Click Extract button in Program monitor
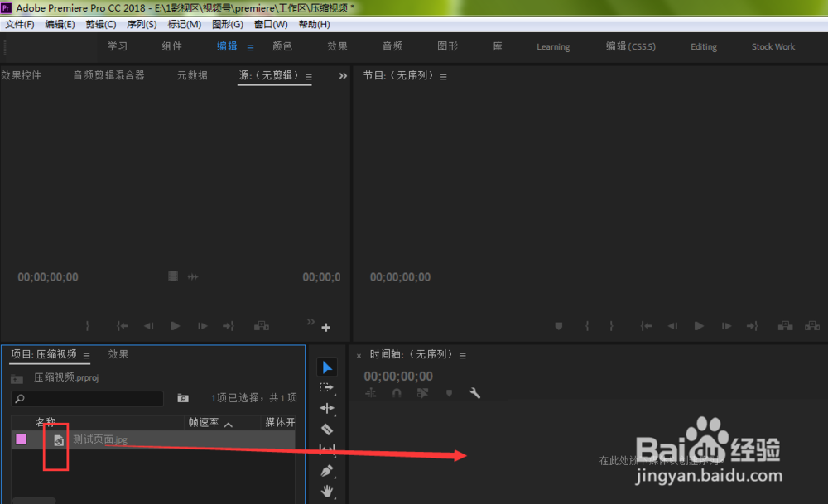 coord(812,326)
